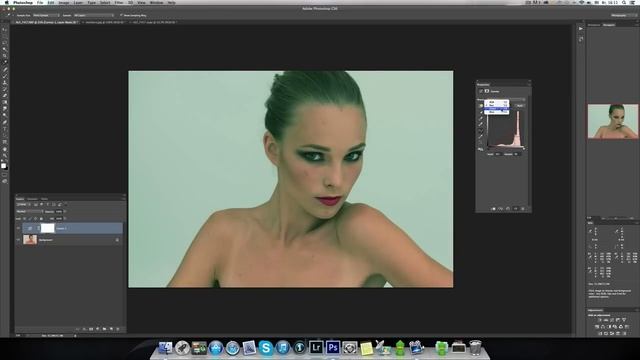Clip Curves adjustment to layer below
The image size is (640, 360).
coord(493,209)
